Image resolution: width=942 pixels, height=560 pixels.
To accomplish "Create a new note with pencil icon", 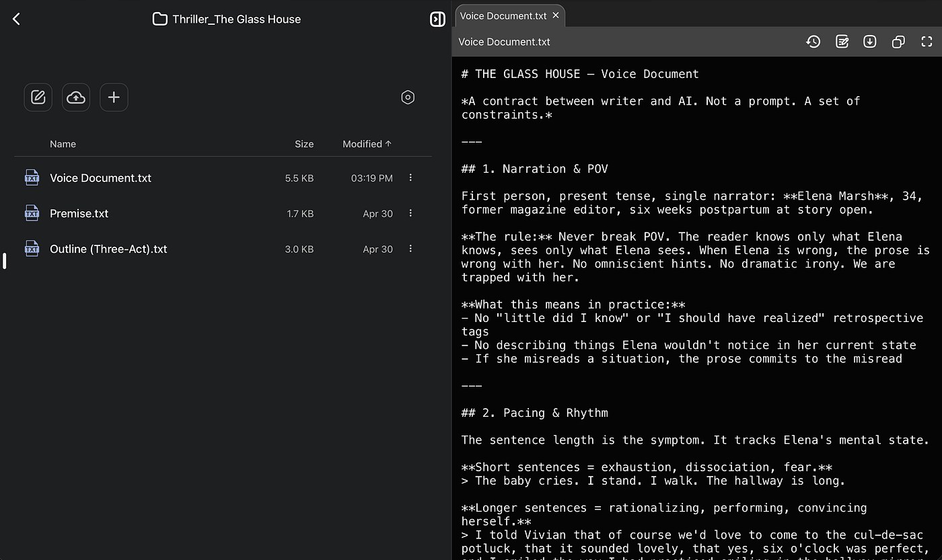I will coord(38,97).
